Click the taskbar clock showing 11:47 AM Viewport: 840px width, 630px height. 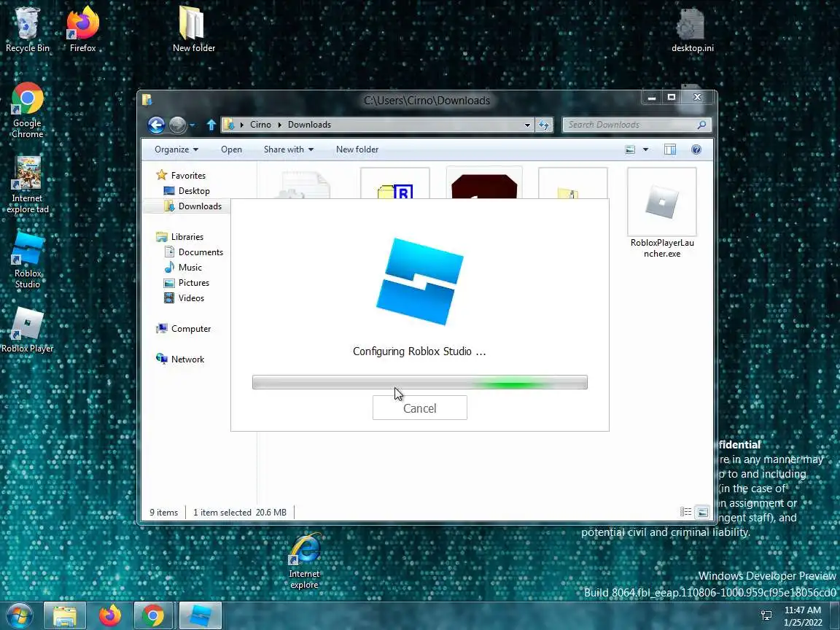tap(803, 615)
